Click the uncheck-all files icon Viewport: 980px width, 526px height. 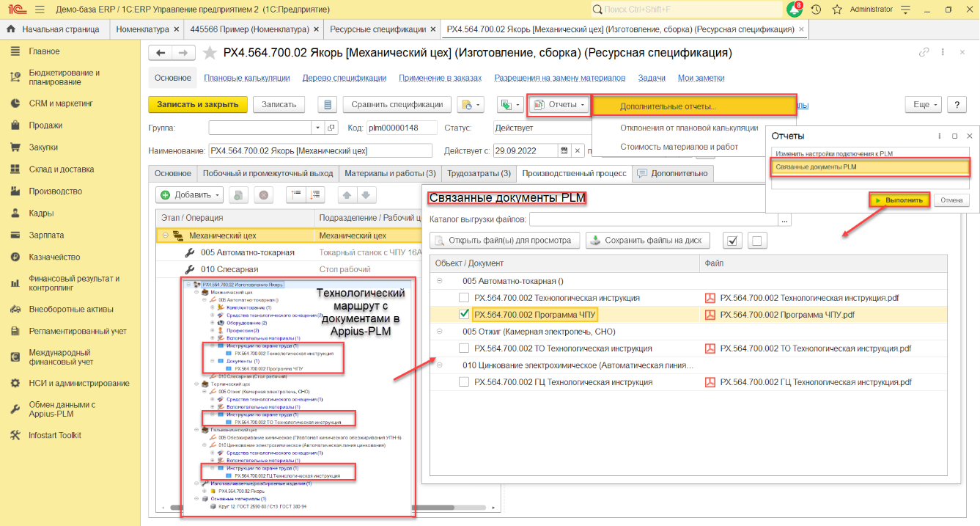click(x=759, y=240)
